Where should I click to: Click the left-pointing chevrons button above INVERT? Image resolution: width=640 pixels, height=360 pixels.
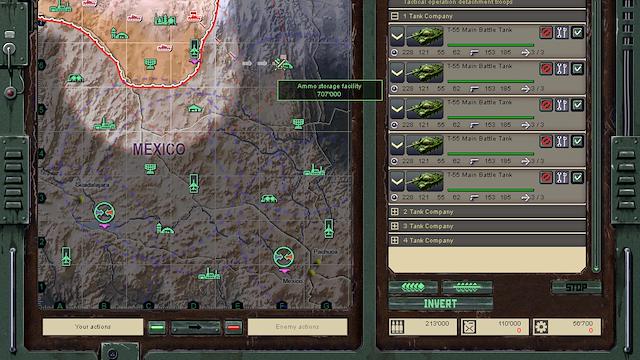tap(413, 287)
